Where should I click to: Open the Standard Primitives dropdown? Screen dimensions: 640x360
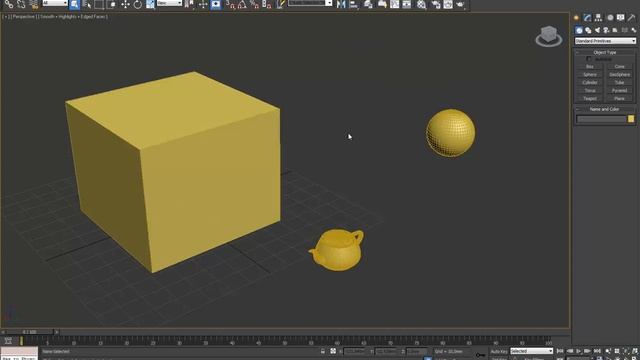[x=605, y=41]
